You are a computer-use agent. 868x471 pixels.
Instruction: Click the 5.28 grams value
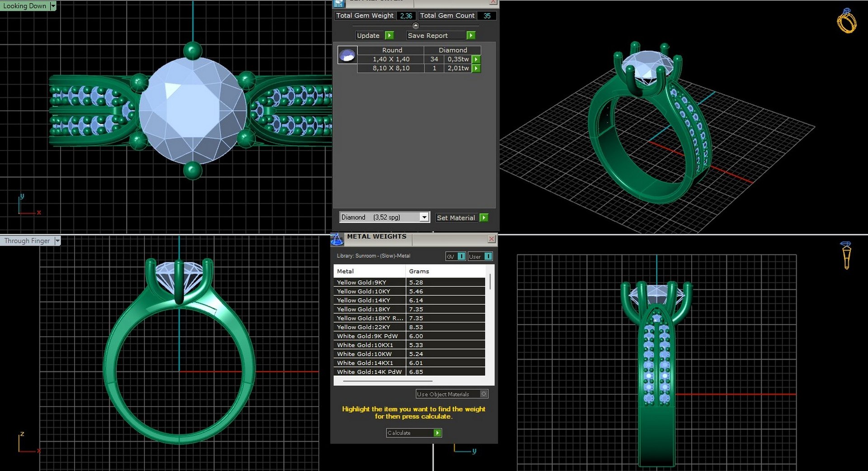point(416,282)
